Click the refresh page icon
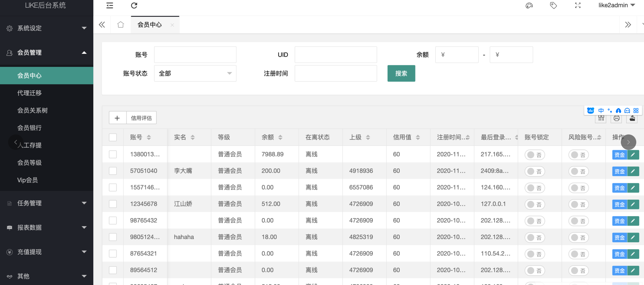The height and width of the screenshot is (285, 644). click(134, 5)
